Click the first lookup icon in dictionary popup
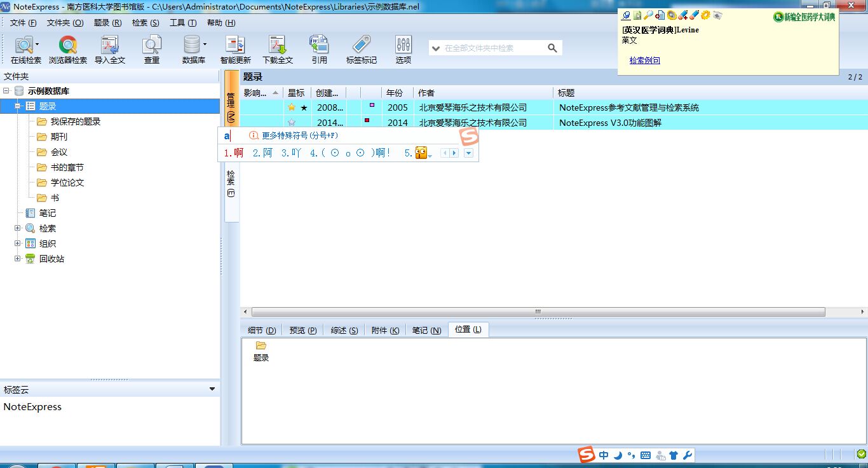868x468 pixels. [x=627, y=15]
